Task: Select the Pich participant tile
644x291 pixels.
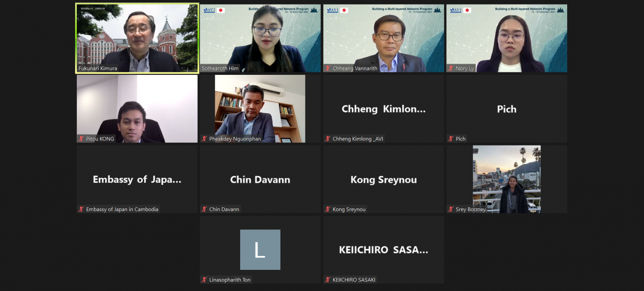Action: [506, 109]
